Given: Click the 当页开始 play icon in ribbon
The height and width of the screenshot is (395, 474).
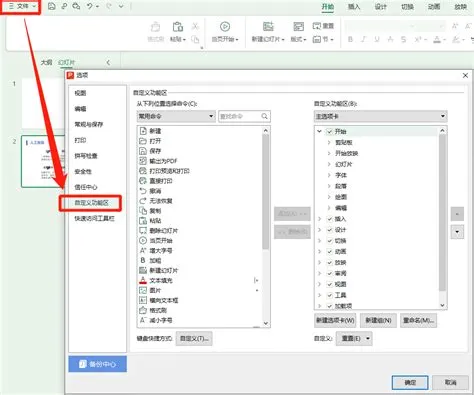Looking at the screenshot, I should pyautogui.click(x=225, y=27).
